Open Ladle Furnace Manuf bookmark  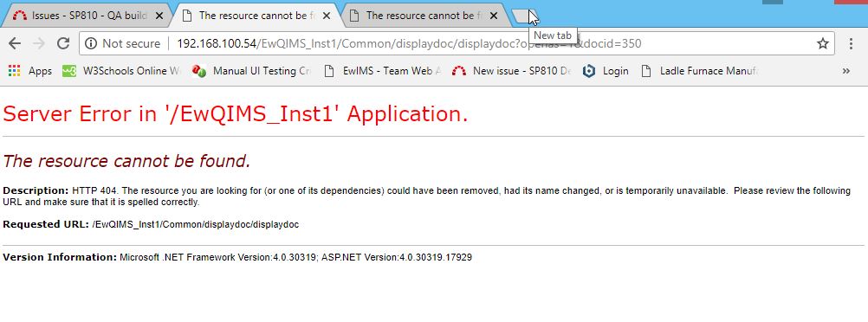click(x=699, y=71)
